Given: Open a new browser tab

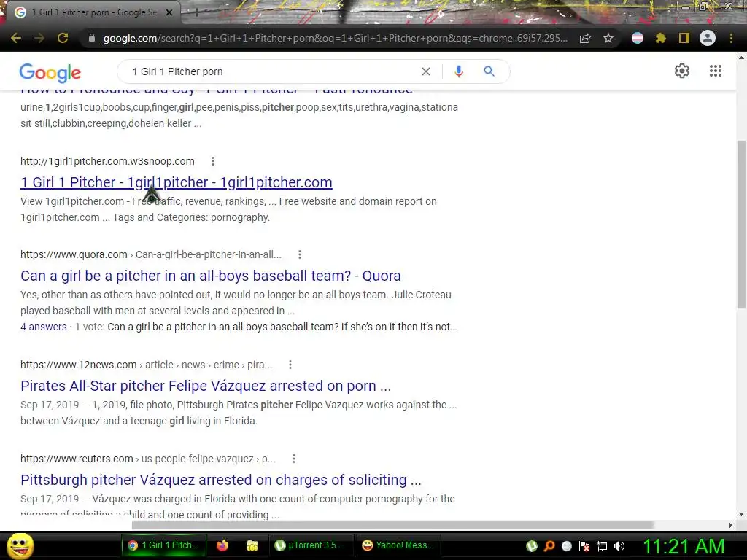Looking at the screenshot, I should (x=196, y=12).
